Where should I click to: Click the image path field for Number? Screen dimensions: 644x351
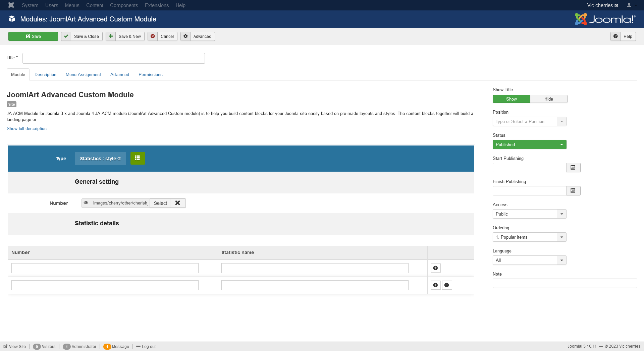pyautogui.click(x=120, y=203)
